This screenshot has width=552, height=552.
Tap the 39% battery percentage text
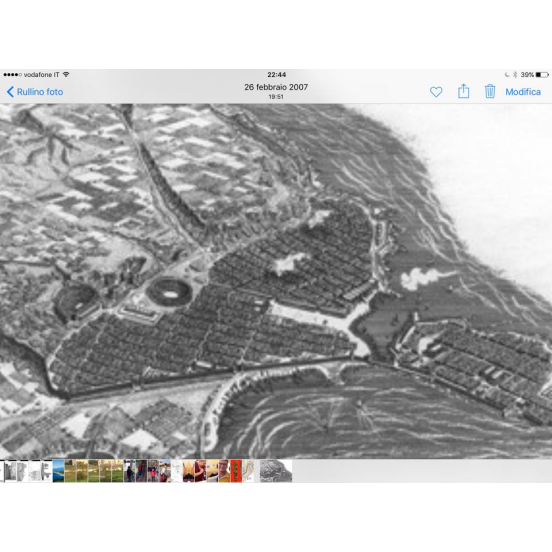click(x=527, y=75)
